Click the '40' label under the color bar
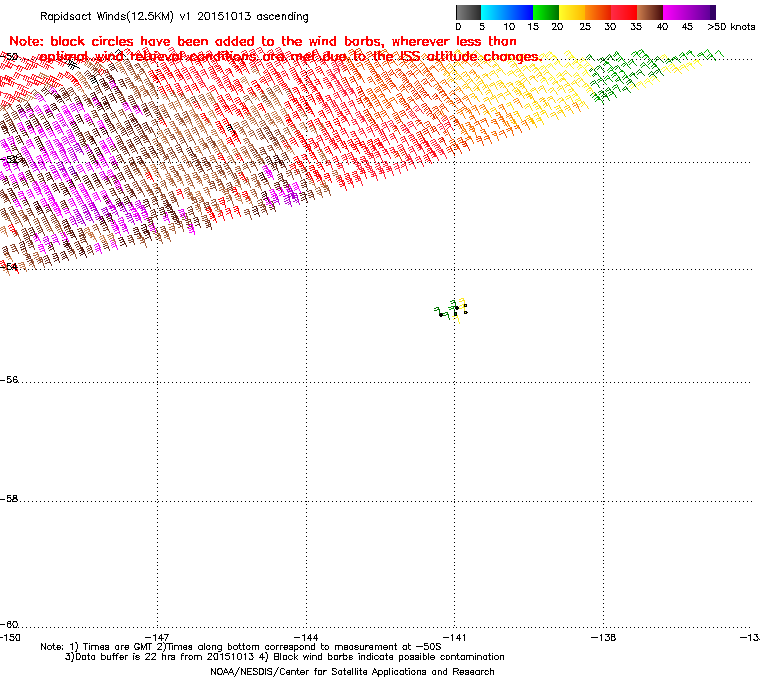This screenshot has height=688, width=760. pyautogui.click(x=662, y=27)
